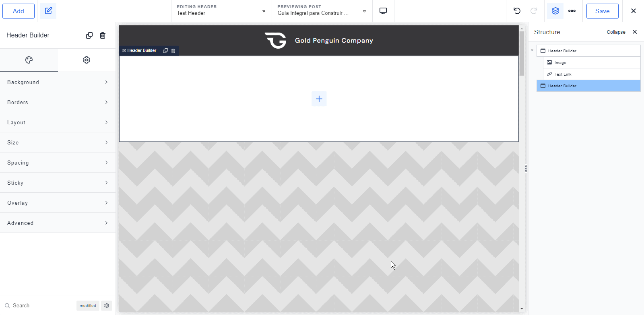This screenshot has width=644, height=315.
Task: Click the Gold Penguin Company text link
Action: (334, 40)
